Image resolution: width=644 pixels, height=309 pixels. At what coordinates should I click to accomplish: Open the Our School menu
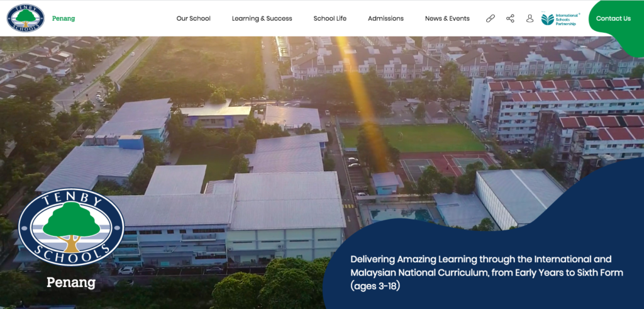(x=193, y=18)
